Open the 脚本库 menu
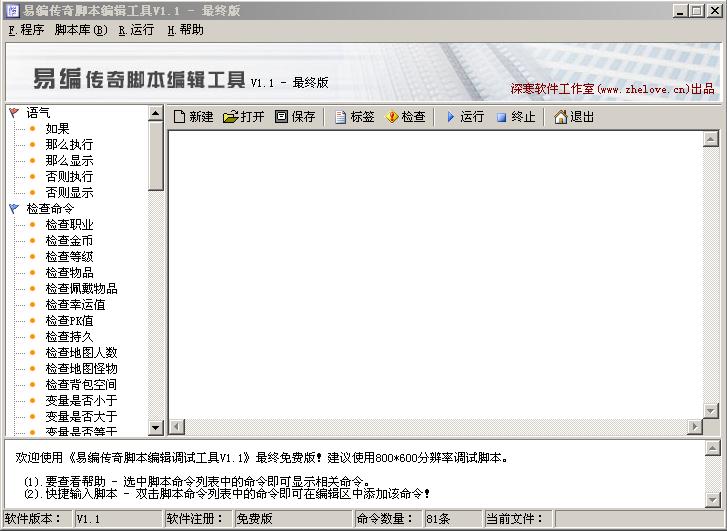Viewport: 727px width, 531px height. (x=80, y=30)
